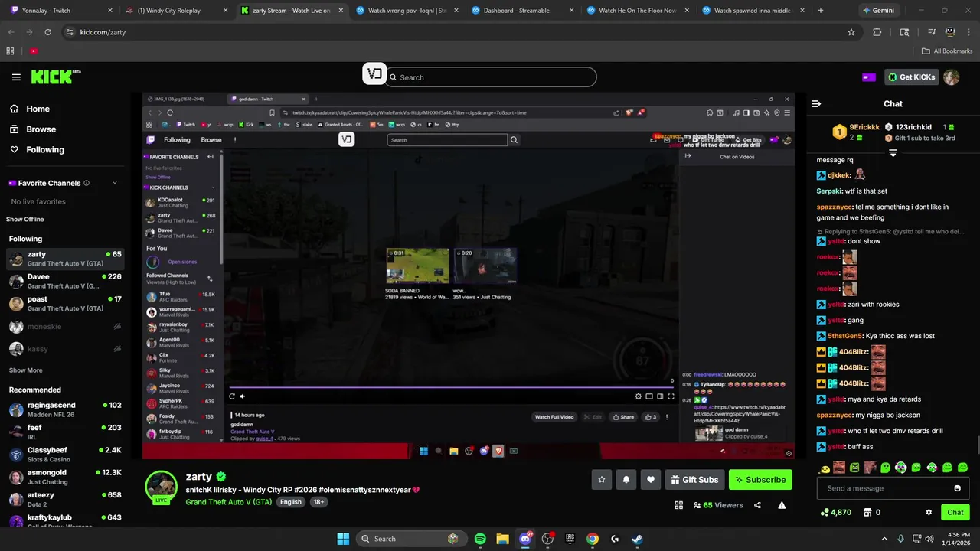980x551 pixels.
Task: Open Steam from the taskbar
Action: click(x=637, y=539)
